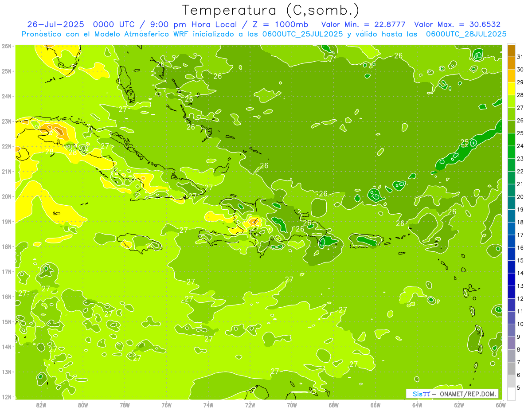This screenshot has width=532, height=411.
Task: Click the '66W' longitude axis label
Action: click(376, 405)
